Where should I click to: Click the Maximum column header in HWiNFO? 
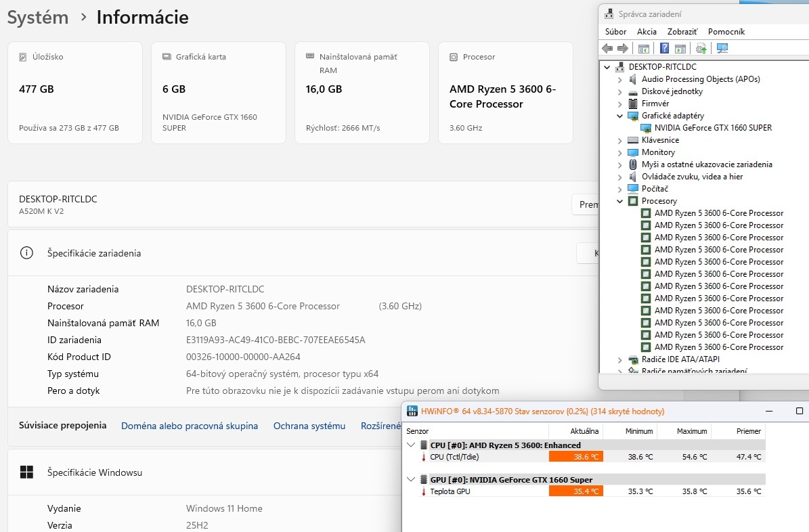tap(691, 431)
